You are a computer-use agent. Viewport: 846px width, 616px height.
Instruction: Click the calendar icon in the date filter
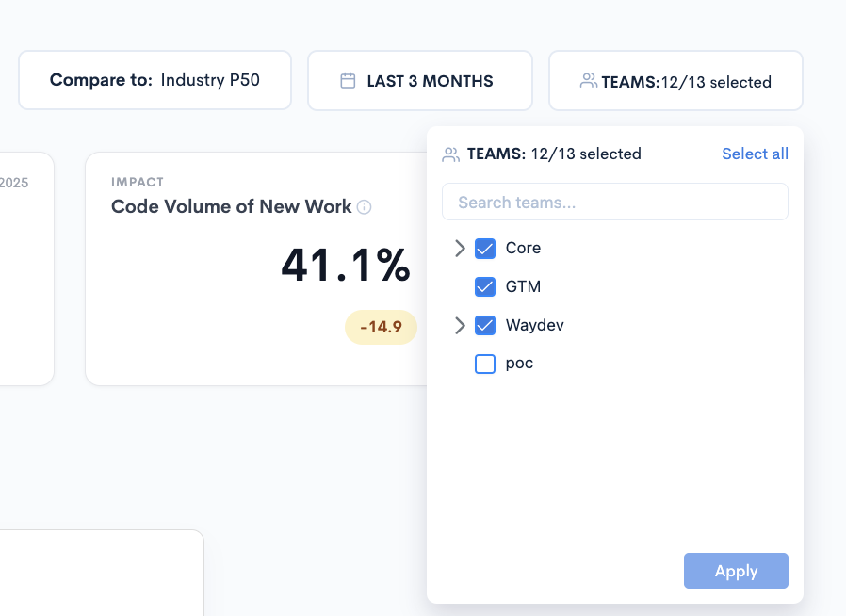click(x=348, y=81)
